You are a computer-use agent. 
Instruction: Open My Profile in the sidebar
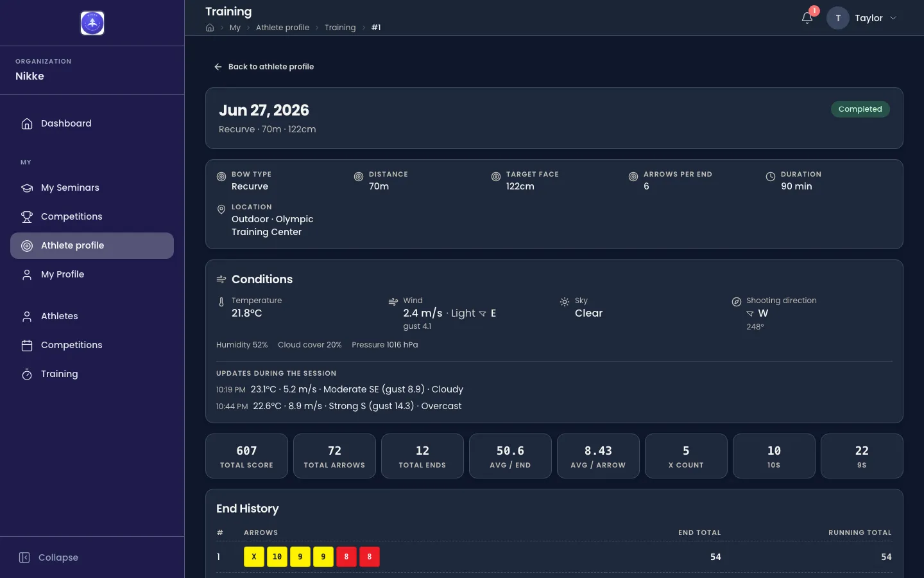click(x=92, y=274)
